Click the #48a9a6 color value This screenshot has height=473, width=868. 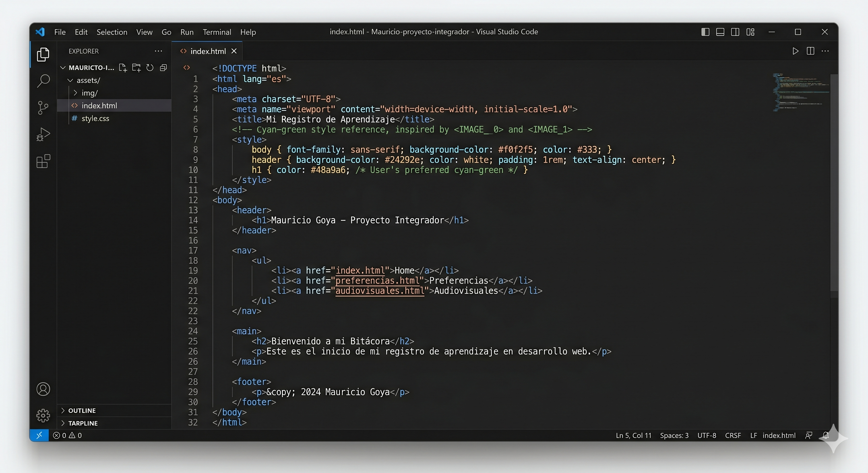(328, 170)
